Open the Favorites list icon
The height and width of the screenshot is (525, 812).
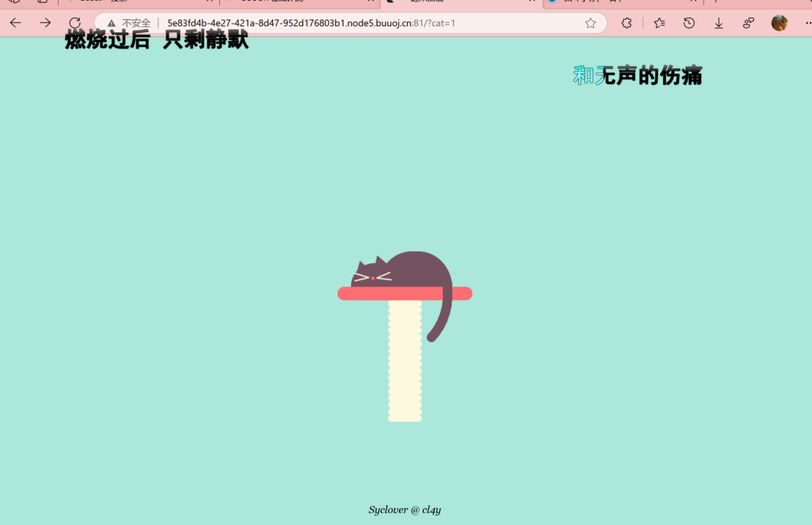(x=659, y=23)
